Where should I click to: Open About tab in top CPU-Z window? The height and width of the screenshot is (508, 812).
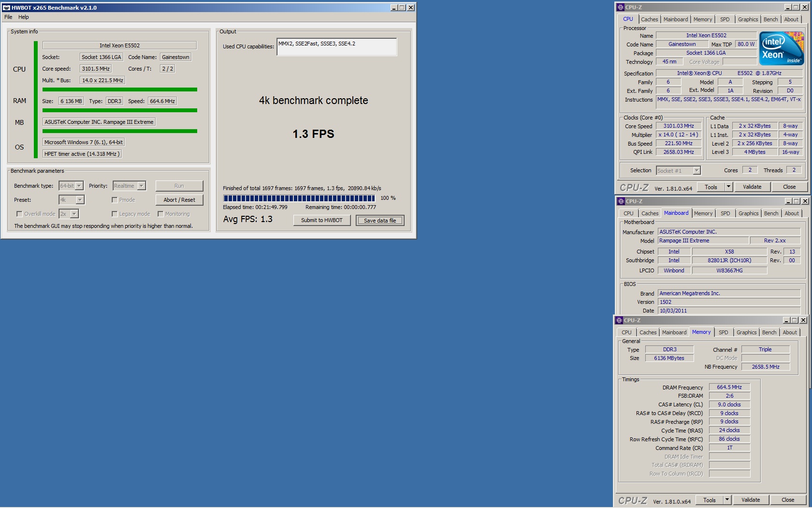click(x=791, y=19)
